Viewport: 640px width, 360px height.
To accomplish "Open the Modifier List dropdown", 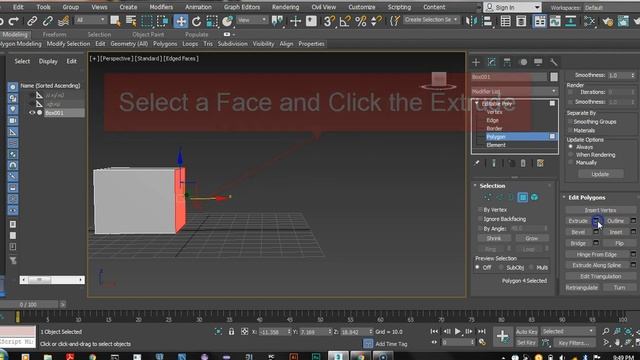I will tap(514, 91).
